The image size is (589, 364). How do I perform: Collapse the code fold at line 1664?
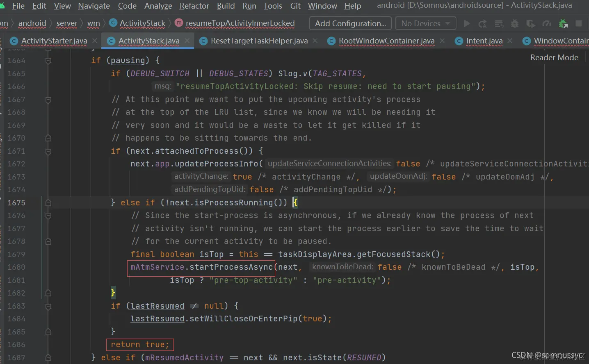click(48, 61)
